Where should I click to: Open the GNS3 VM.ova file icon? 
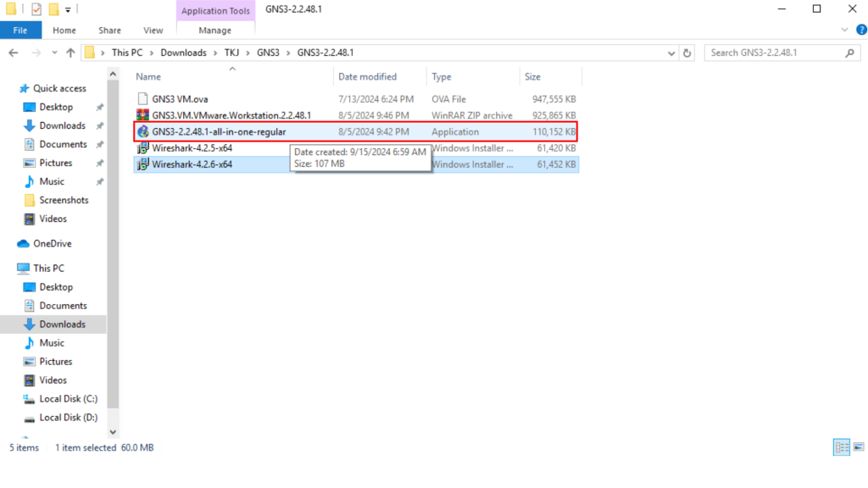coord(143,98)
